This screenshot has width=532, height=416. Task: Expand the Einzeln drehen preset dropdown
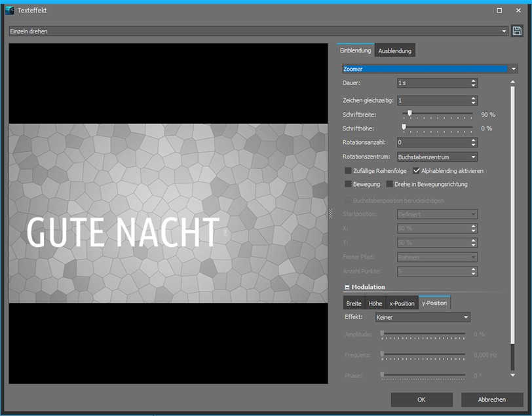504,31
